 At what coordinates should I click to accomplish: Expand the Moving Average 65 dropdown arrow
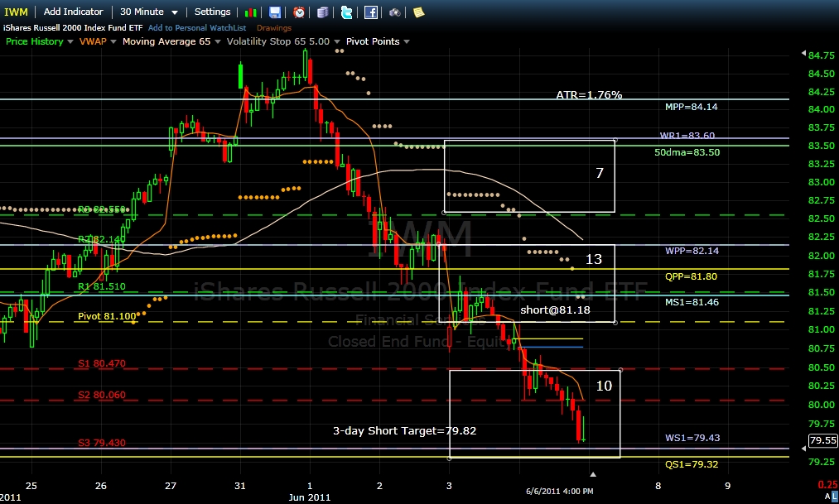(217, 41)
